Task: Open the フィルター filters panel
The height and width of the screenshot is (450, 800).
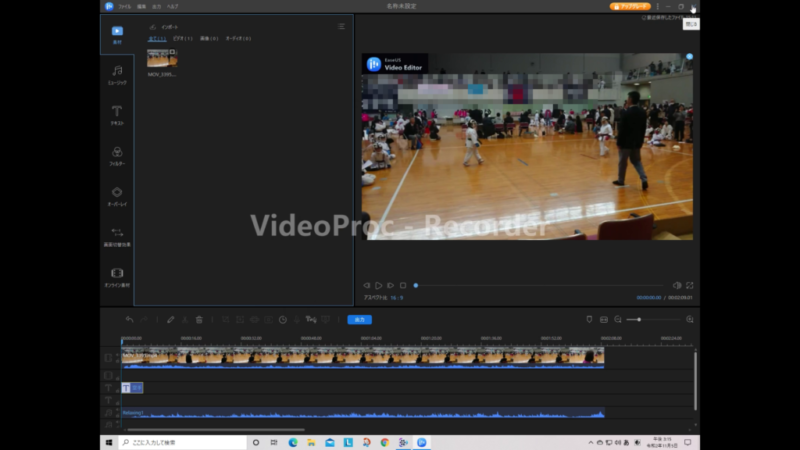Action: [x=117, y=156]
